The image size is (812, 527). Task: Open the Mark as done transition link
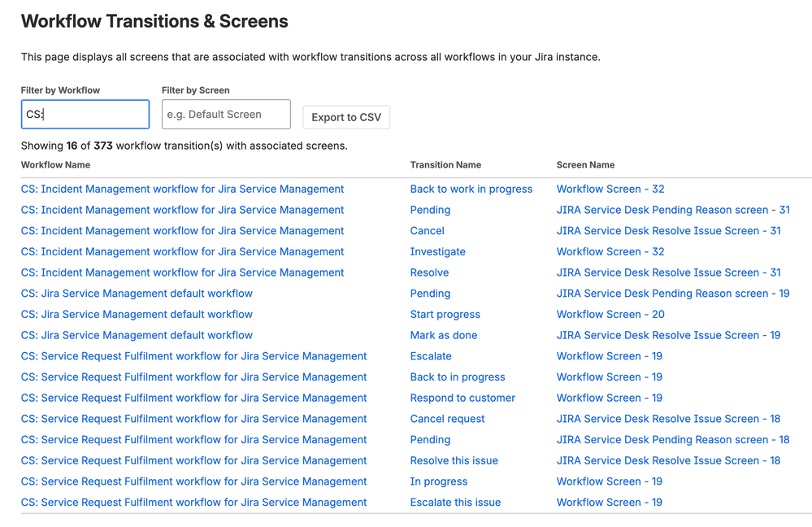pyautogui.click(x=443, y=335)
